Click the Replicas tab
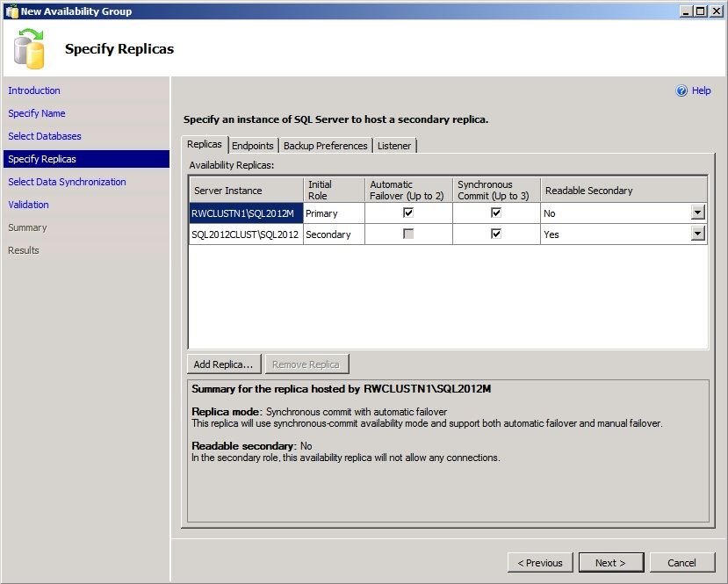Image resolution: width=728 pixels, height=584 pixels. click(205, 143)
